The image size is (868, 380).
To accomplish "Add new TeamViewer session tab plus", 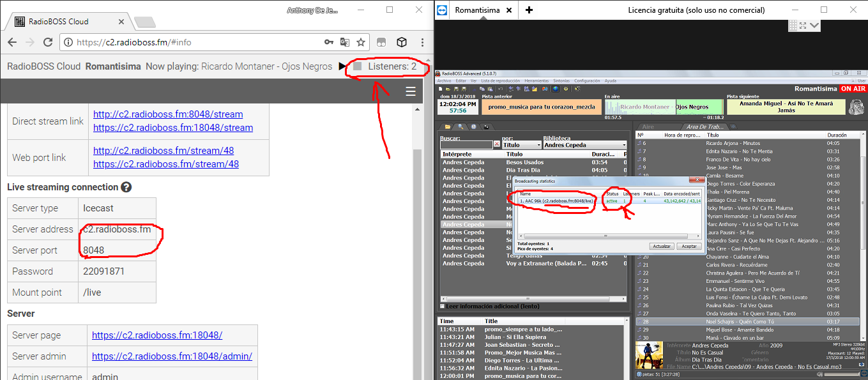I will [x=529, y=10].
